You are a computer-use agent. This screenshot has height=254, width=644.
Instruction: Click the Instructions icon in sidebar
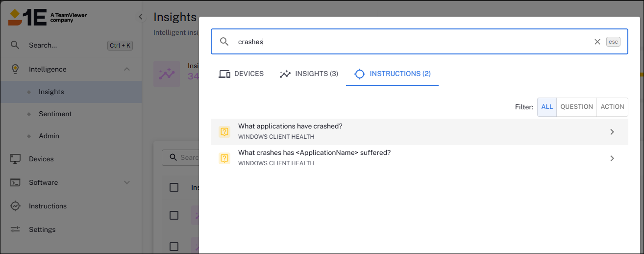pyautogui.click(x=15, y=206)
